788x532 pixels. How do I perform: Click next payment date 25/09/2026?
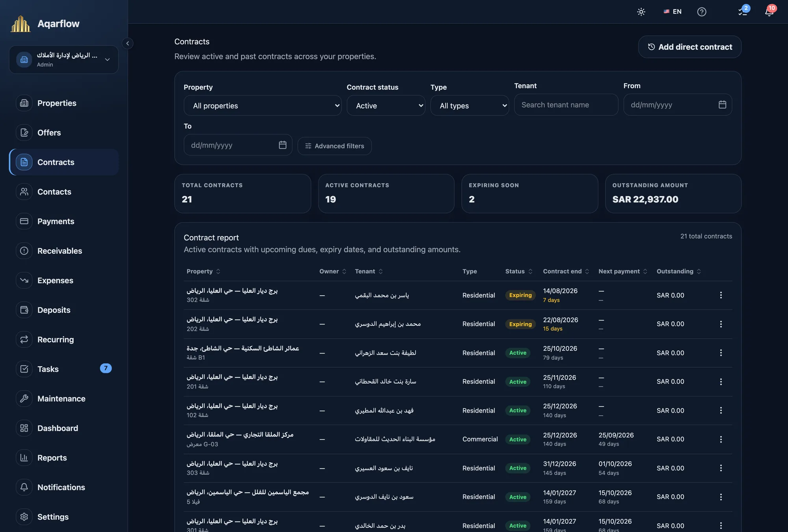point(616,435)
